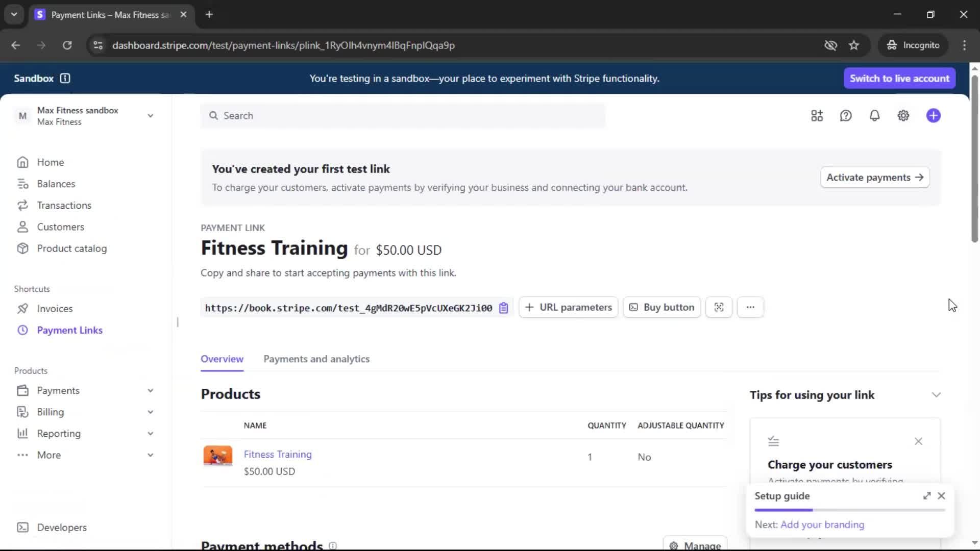980x551 pixels.
Task: Go to Product catalog in sidebar
Action: 71,248
